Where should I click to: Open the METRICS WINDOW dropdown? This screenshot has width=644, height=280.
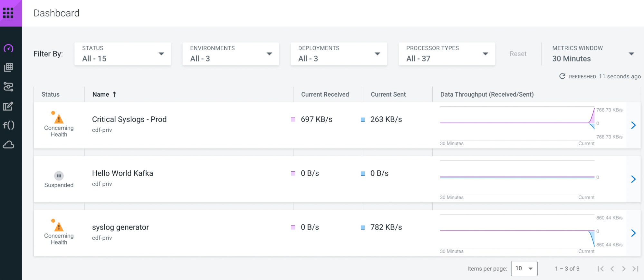click(593, 54)
